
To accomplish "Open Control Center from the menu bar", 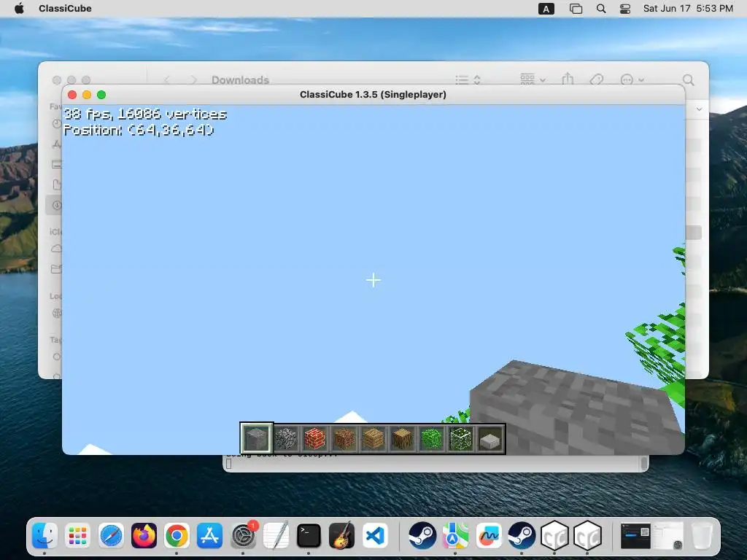I will click(625, 9).
